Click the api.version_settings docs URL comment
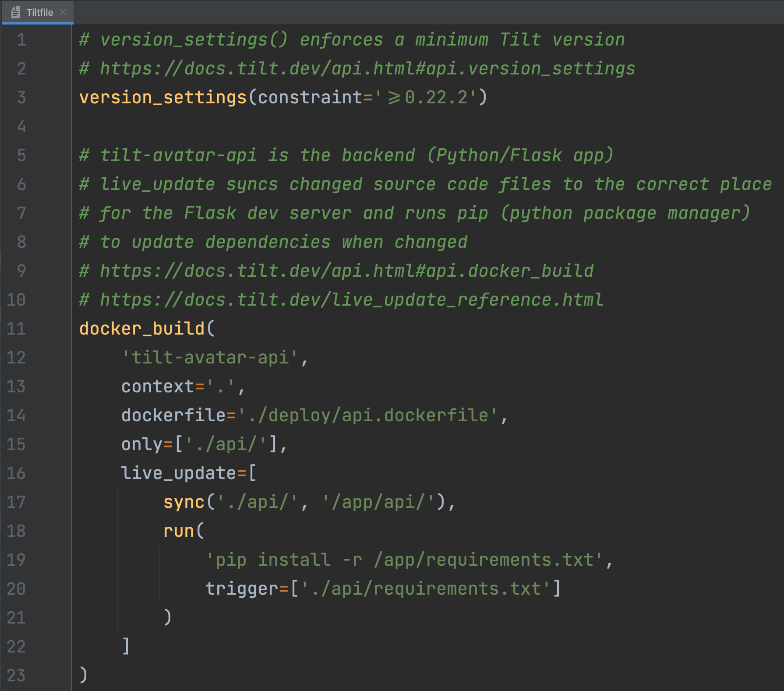 coord(357,69)
